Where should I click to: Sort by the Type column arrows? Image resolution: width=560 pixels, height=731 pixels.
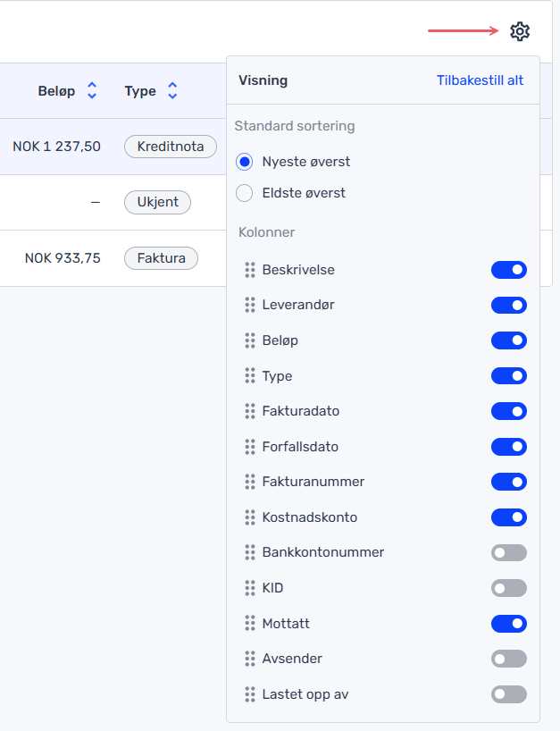pos(172,90)
